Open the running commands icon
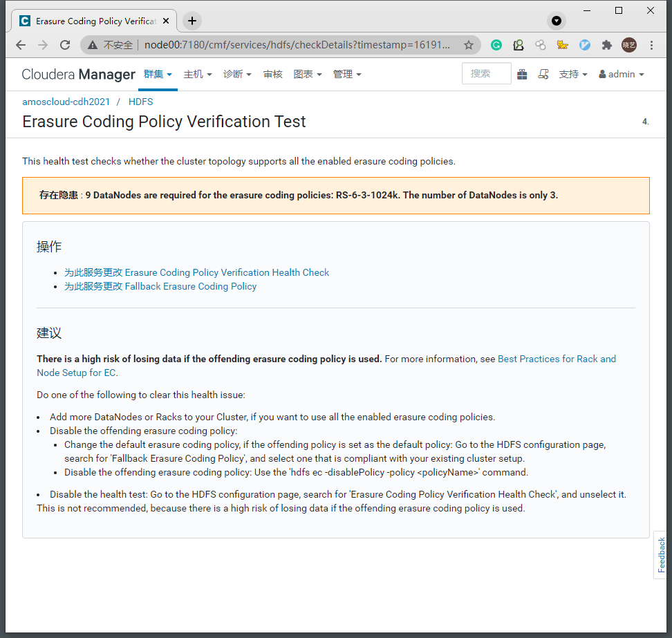 [x=543, y=74]
